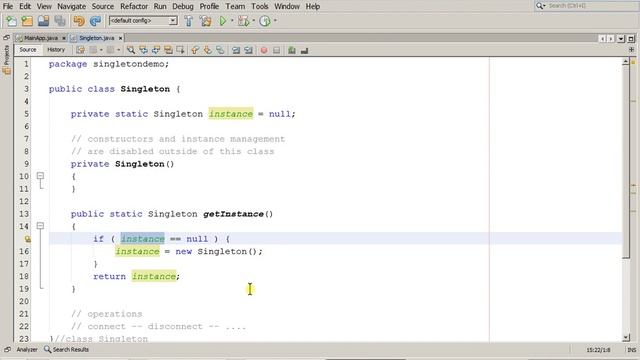This screenshot has height=360, width=640.
Task: Open the Navigate menu
Action: (71, 6)
